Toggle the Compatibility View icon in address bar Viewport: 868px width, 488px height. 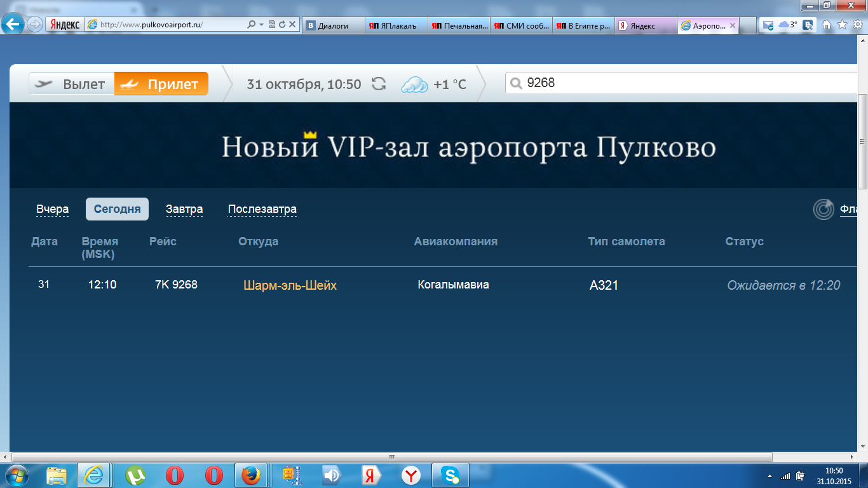pyautogui.click(x=272, y=25)
